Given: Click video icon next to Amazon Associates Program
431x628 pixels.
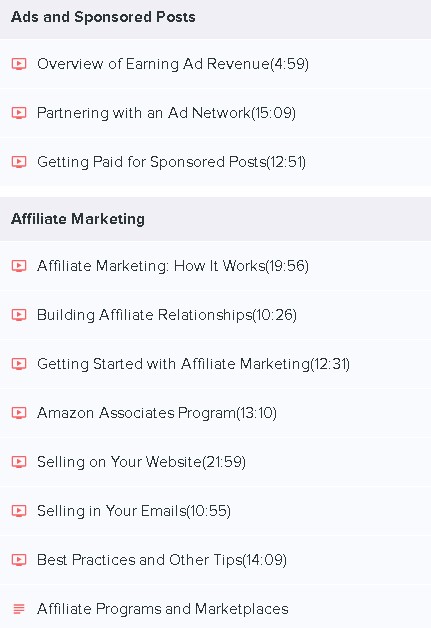Looking at the screenshot, I should pos(19,413).
